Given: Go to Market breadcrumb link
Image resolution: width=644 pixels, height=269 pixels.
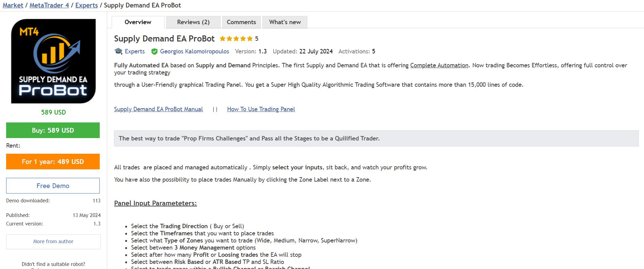Looking at the screenshot, I should (13, 5).
